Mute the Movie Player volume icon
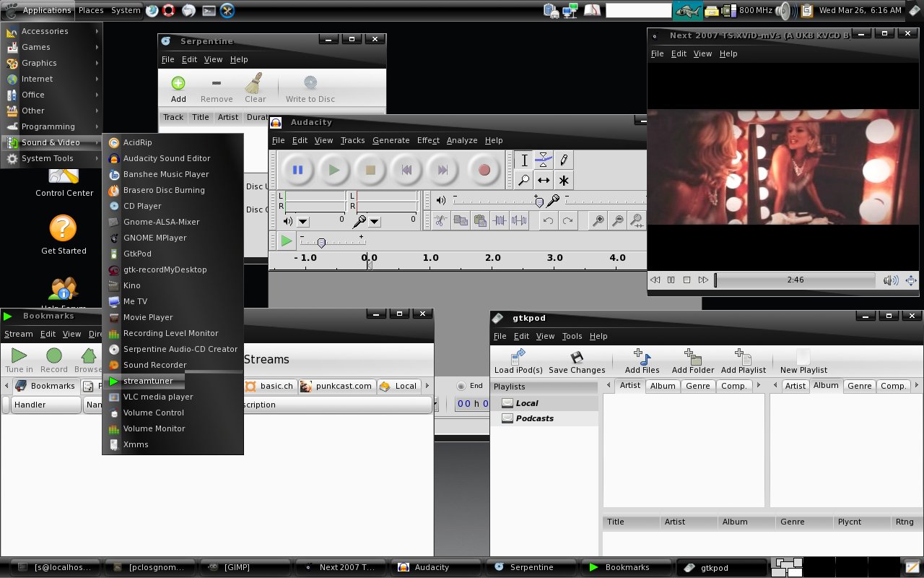Screen dimensions: 924x578 [x=891, y=280]
